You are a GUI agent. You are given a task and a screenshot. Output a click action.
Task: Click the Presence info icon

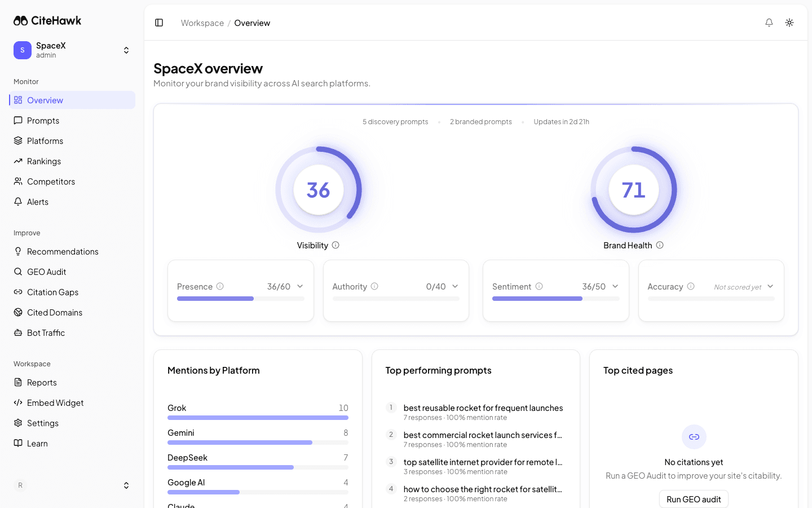(x=220, y=286)
